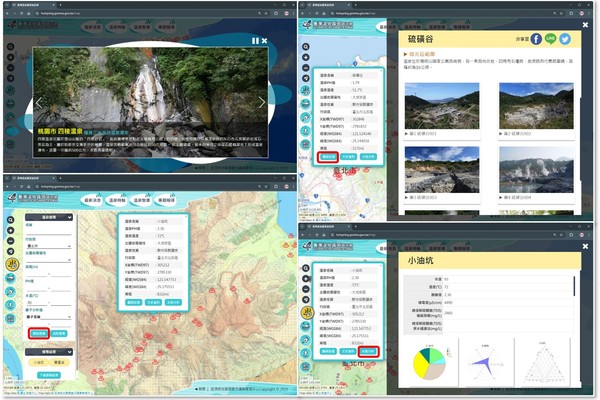Collapse the hot spring search panel header
600x400 pixels.
tap(49, 217)
